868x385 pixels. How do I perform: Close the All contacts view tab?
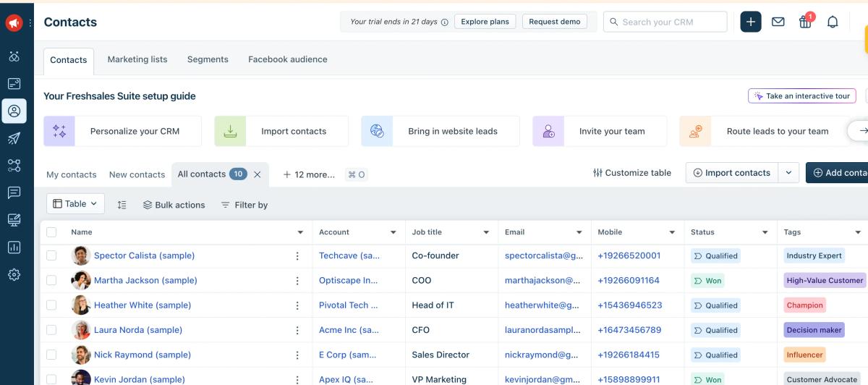click(x=257, y=174)
